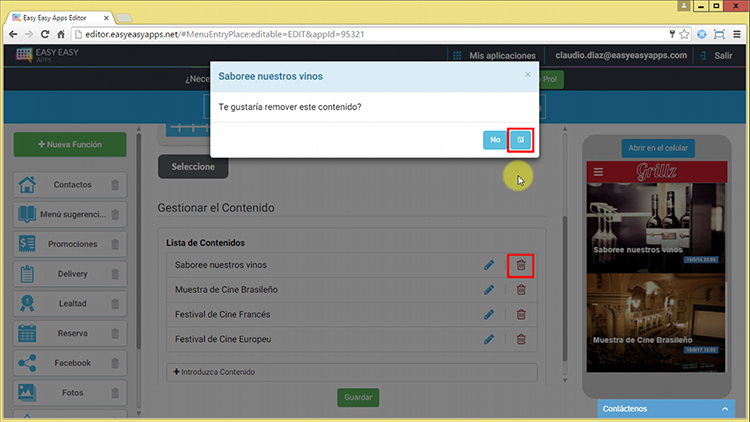Edit Saboree nuestros vinos with pencil icon
Image resolution: width=750 pixels, height=422 pixels.
pyautogui.click(x=489, y=265)
